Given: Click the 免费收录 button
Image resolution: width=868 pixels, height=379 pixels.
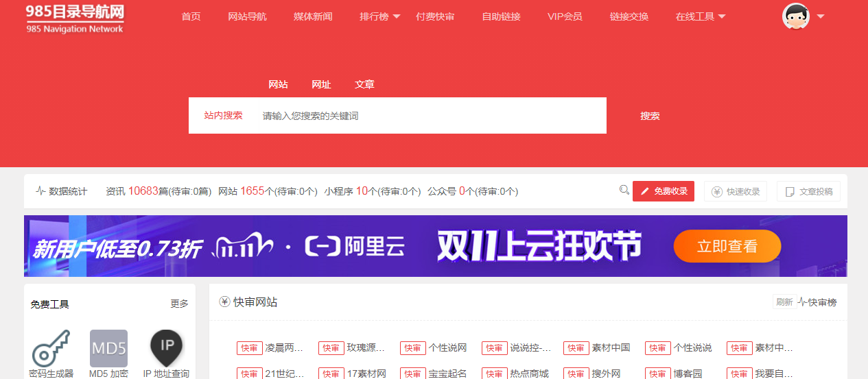Looking at the screenshot, I should point(664,191).
